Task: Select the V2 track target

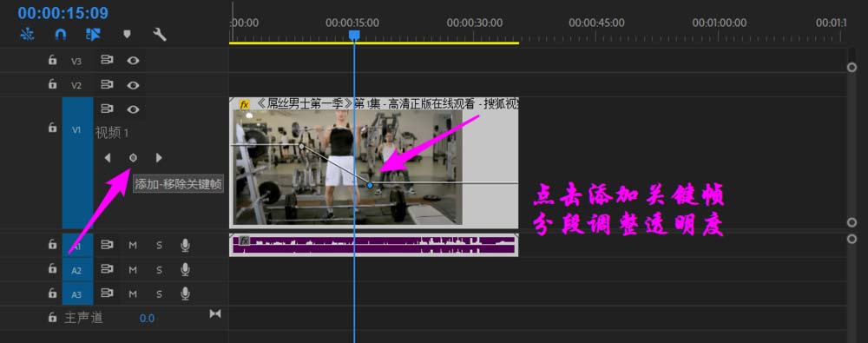Action: click(x=76, y=85)
